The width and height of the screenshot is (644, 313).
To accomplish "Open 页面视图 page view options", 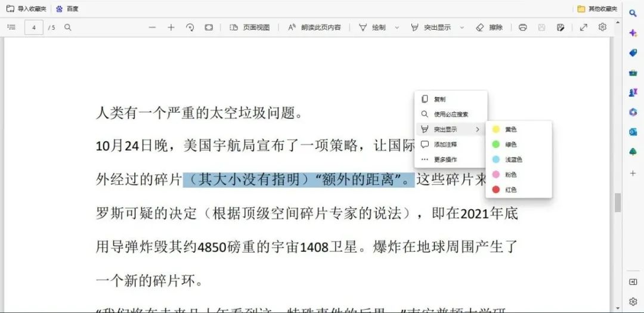I will pos(249,27).
